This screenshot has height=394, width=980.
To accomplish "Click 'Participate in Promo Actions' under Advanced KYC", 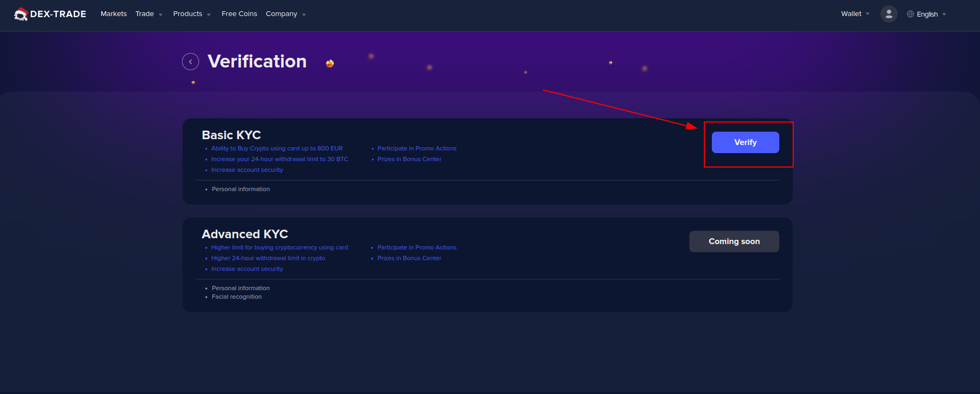I will (x=416, y=247).
